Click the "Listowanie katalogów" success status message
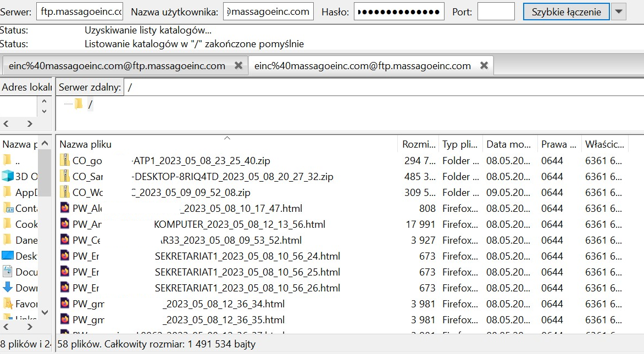The image size is (644, 354). click(x=194, y=44)
